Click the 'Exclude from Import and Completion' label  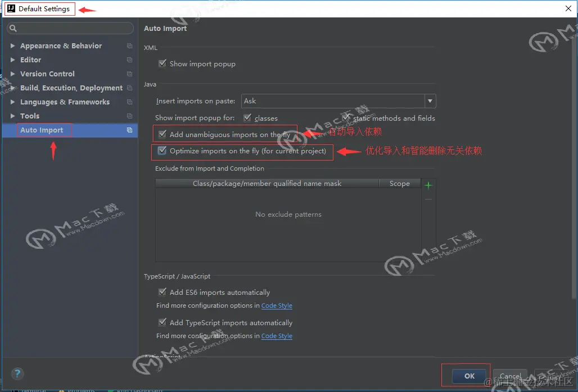[209, 168]
